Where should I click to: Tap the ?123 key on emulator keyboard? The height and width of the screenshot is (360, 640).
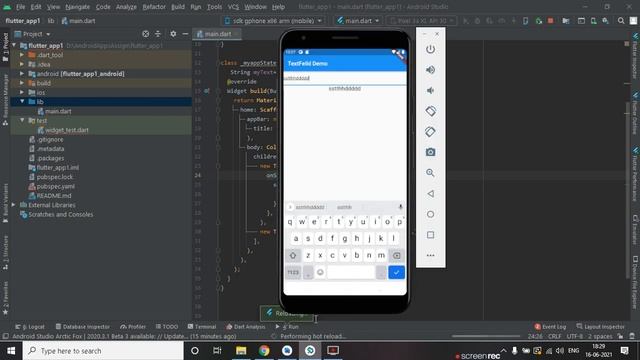point(293,272)
